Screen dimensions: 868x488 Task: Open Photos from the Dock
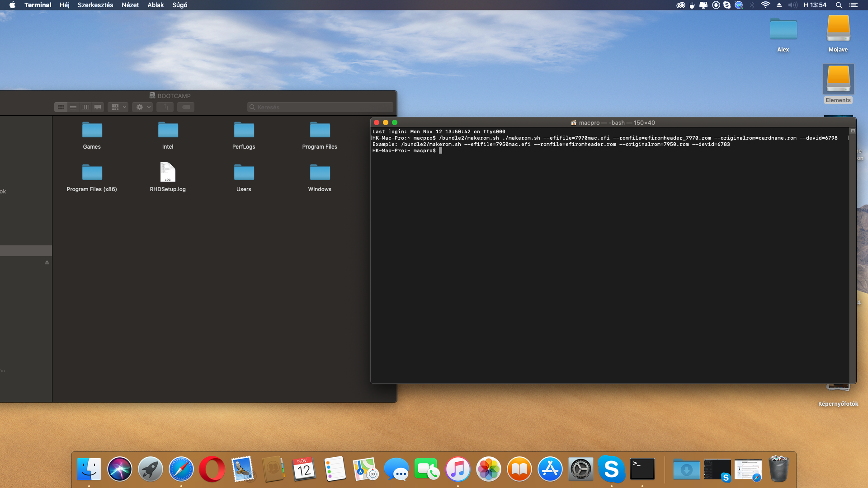(x=489, y=469)
